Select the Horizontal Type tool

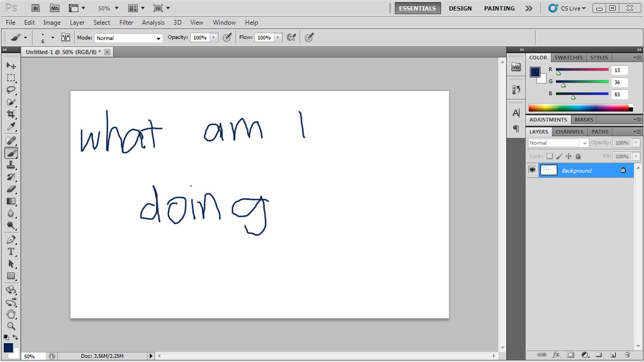11,252
